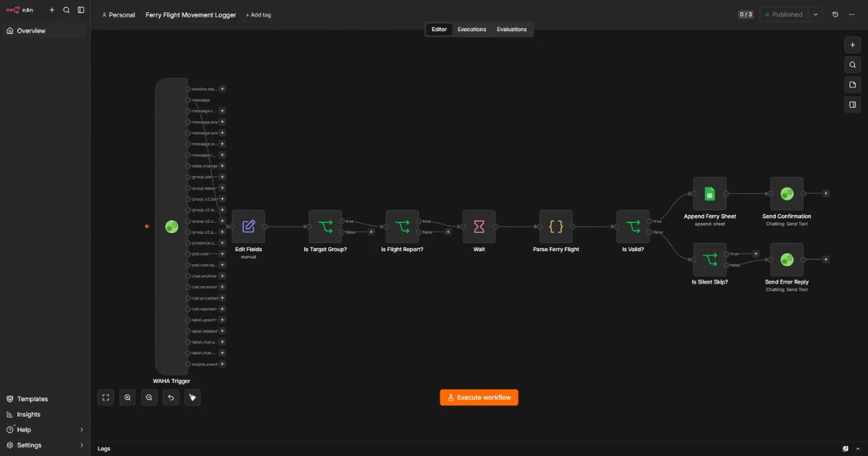Screen dimensions: 868x456
Task: Open the Is Silent Skip? node
Action: (710, 259)
